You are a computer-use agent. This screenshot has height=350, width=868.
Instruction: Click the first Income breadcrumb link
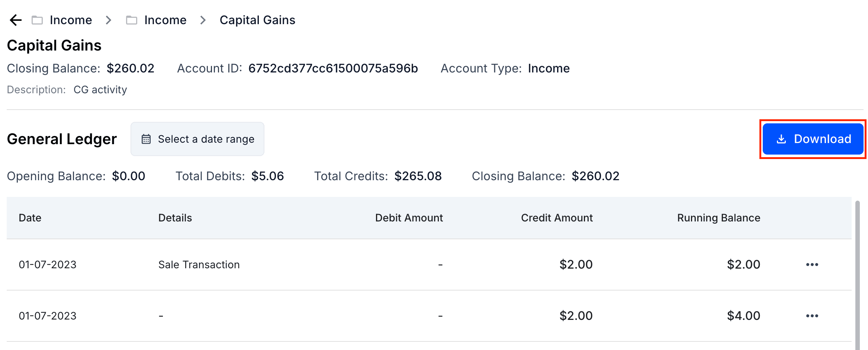(71, 20)
